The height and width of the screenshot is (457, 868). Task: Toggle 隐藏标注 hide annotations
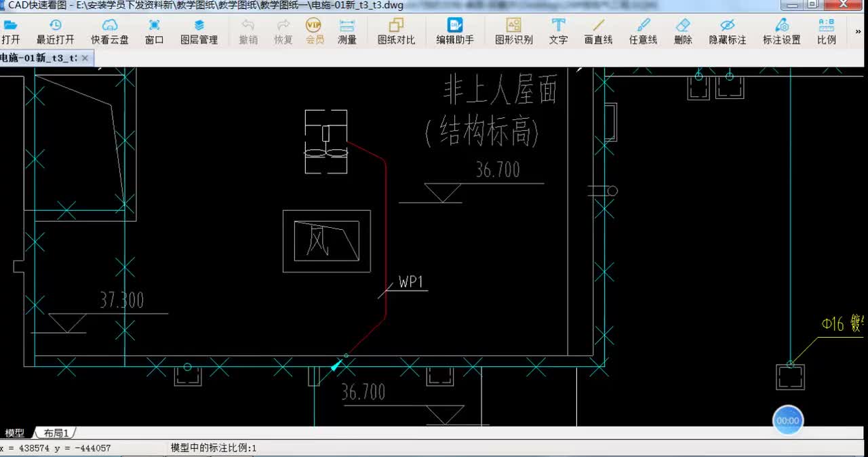pyautogui.click(x=728, y=32)
